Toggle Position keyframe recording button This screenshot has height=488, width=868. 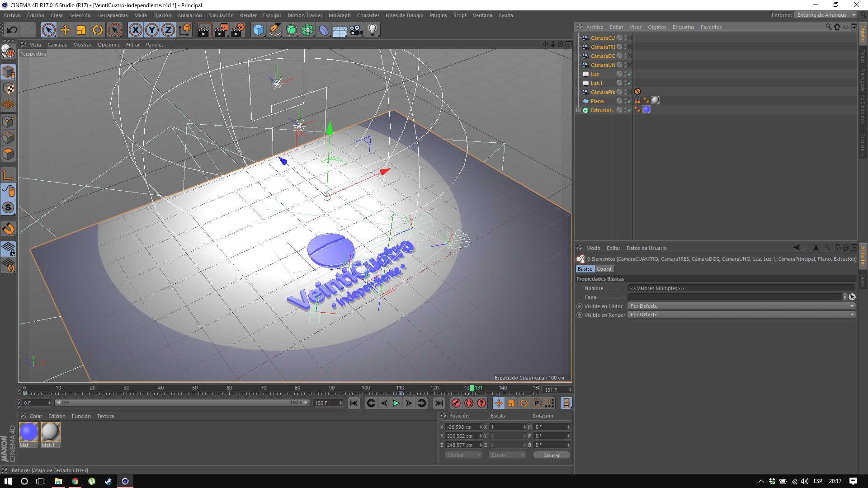498,403
